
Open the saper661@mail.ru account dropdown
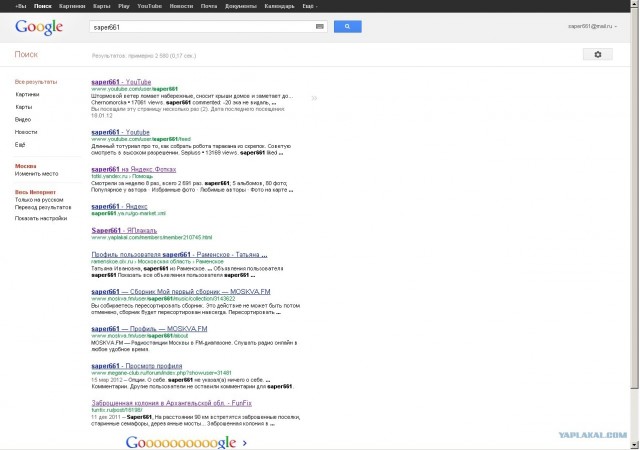[x=592, y=26]
